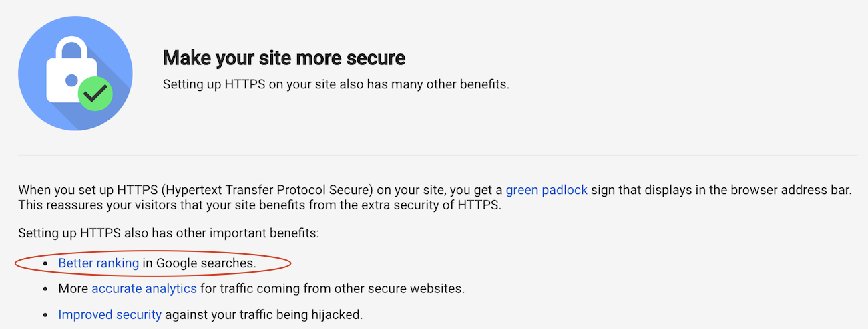Viewport: 868px width, 329px height.
Task: Click the 'This reassures your visitors' sentence
Action: [x=260, y=205]
